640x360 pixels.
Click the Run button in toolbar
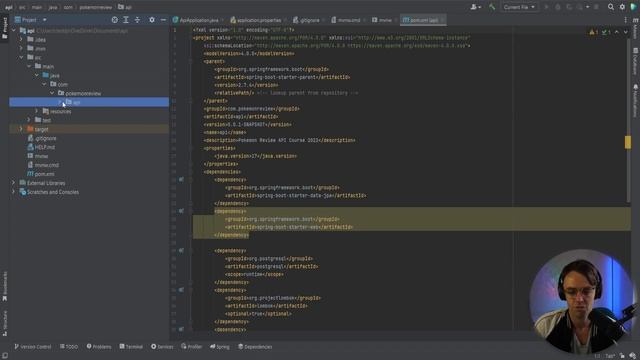coord(546,7)
